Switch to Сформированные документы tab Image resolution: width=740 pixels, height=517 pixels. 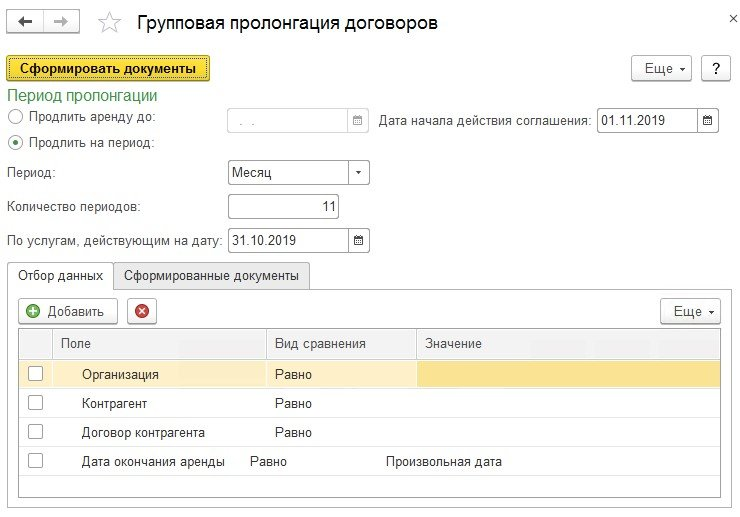point(211,276)
